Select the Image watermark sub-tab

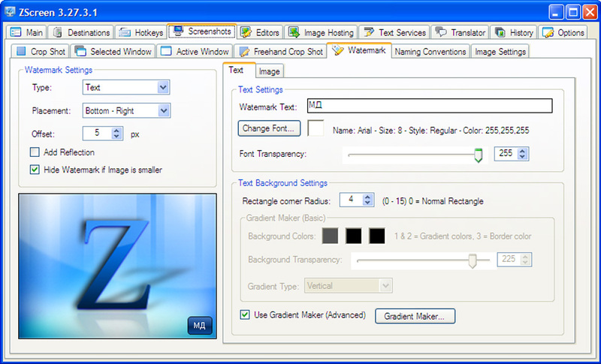270,71
